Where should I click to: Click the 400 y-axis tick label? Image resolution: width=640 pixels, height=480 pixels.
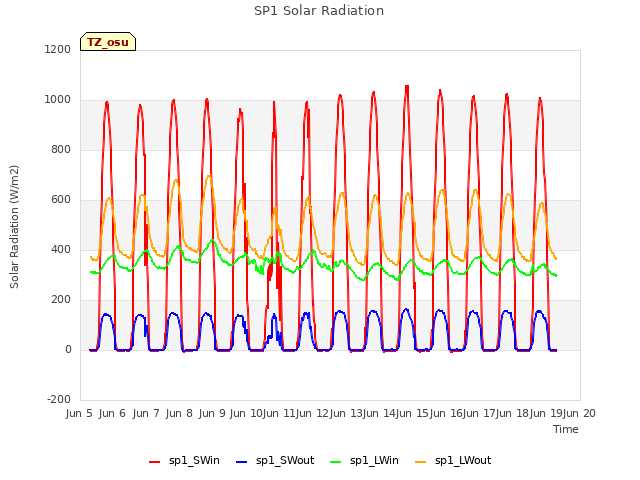point(61,249)
